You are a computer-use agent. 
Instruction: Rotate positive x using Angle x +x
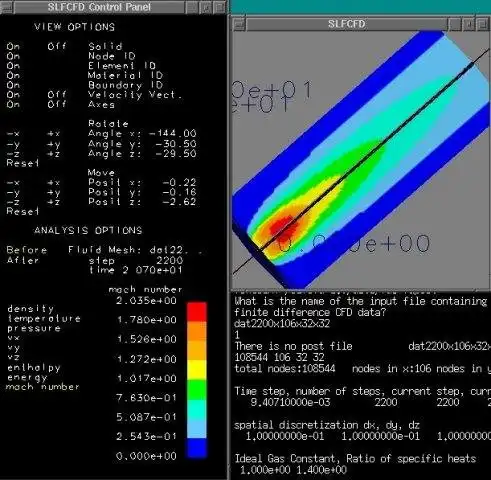click(54, 134)
